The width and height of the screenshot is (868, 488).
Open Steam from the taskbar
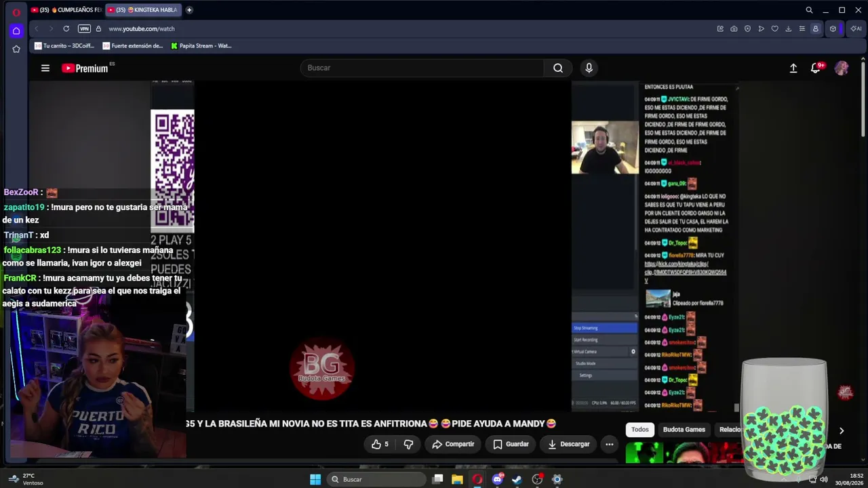pyautogui.click(x=517, y=479)
